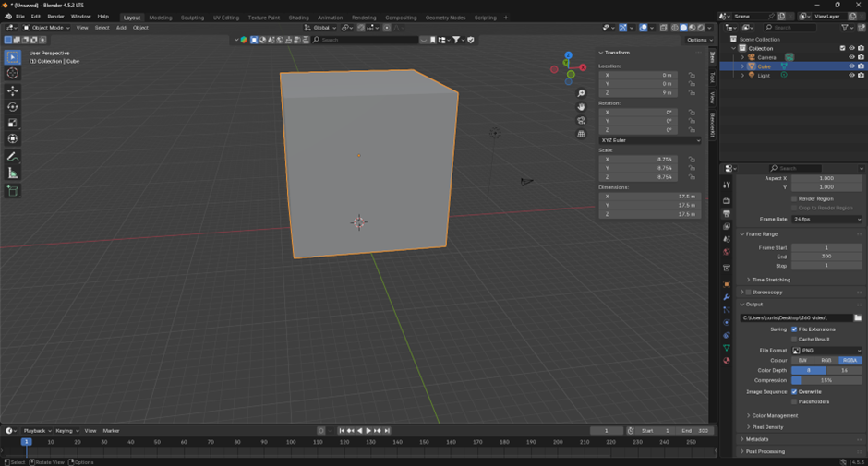Click the Annotate pencil tool
The image size is (868, 466).
[x=12, y=157]
